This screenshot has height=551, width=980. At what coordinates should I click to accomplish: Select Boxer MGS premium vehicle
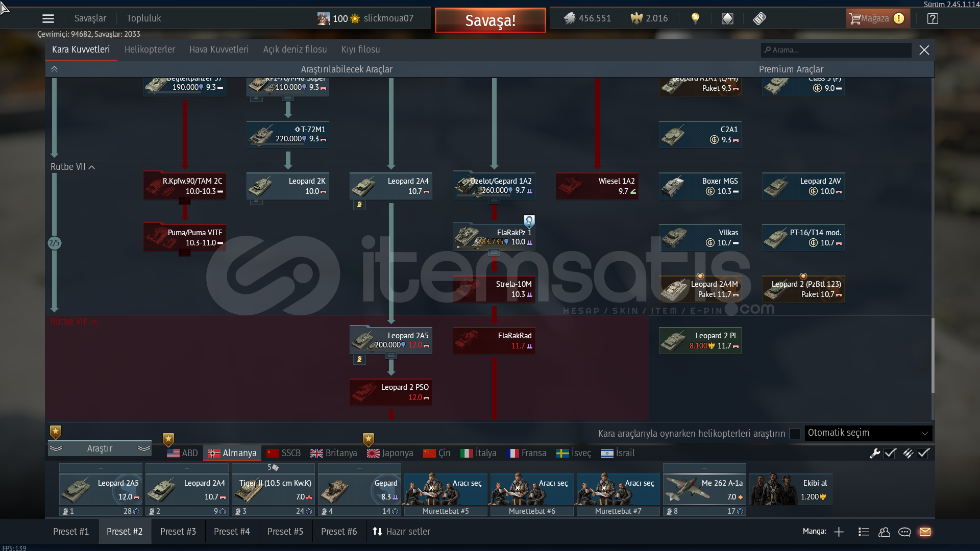pos(700,186)
